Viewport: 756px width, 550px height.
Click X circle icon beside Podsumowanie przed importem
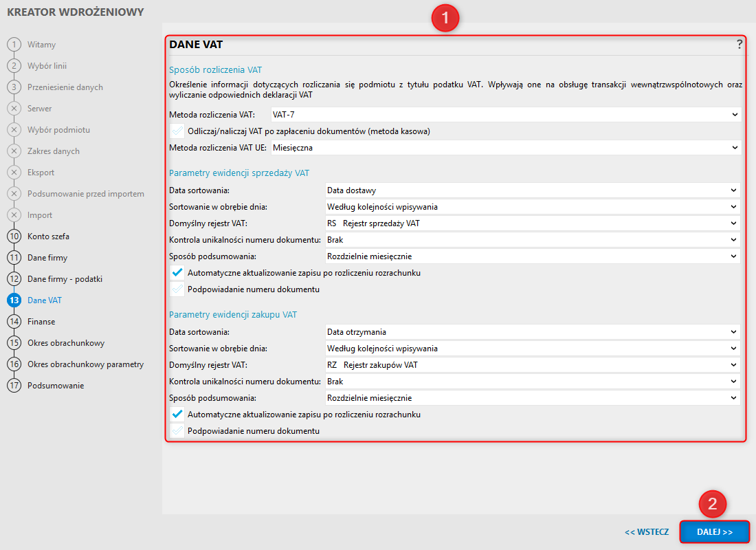click(14, 193)
